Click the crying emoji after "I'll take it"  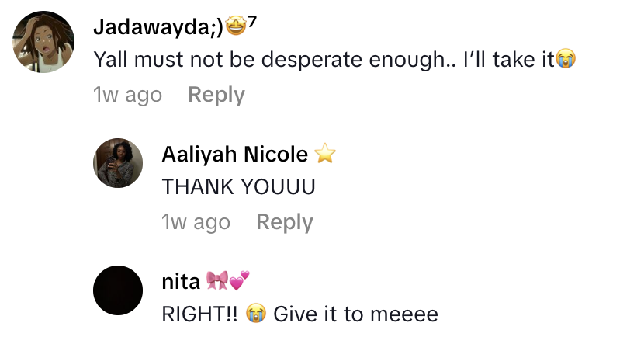click(x=566, y=59)
